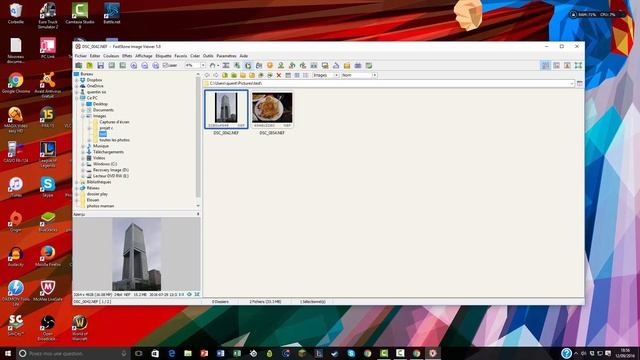Select Réseau in folder tree

pyautogui.click(x=93, y=188)
